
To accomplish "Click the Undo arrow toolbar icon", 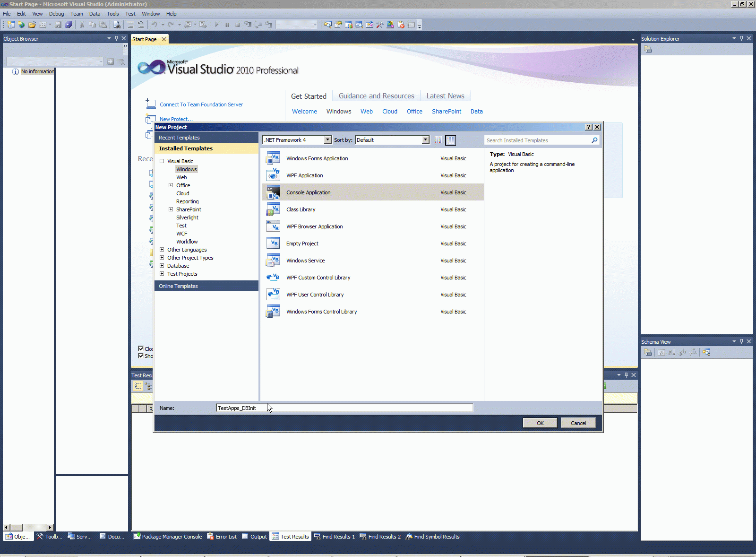I will pos(154,25).
